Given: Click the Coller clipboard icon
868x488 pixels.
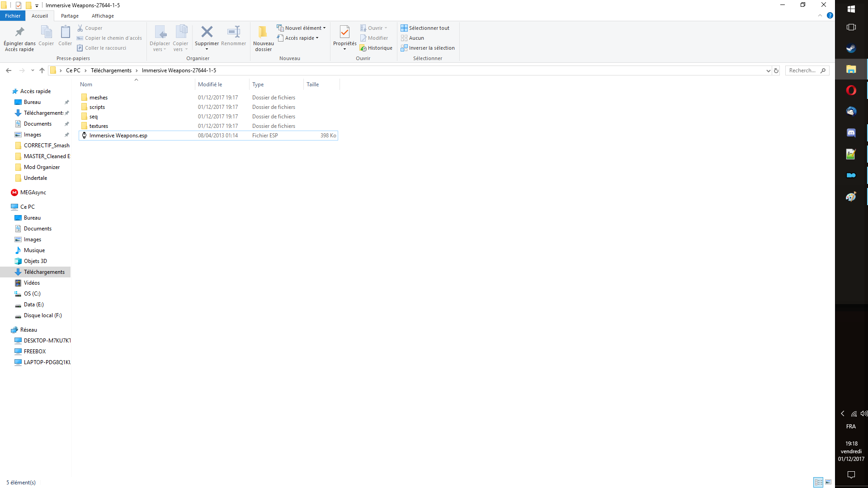Looking at the screenshot, I should [x=65, y=36].
